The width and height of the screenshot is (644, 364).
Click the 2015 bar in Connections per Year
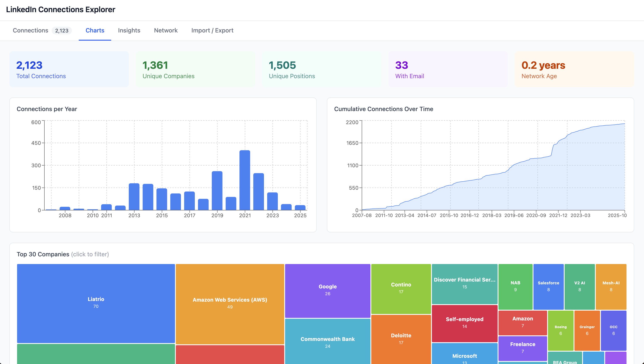point(162,199)
